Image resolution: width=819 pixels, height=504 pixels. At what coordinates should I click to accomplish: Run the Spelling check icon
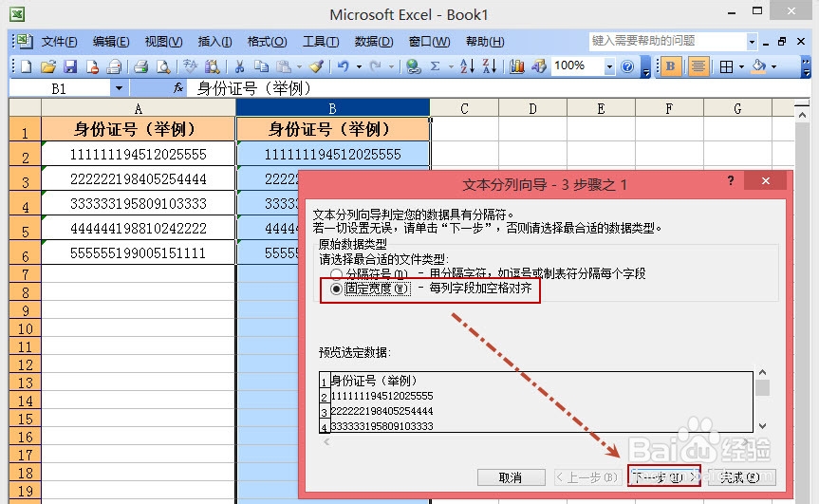(190, 66)
